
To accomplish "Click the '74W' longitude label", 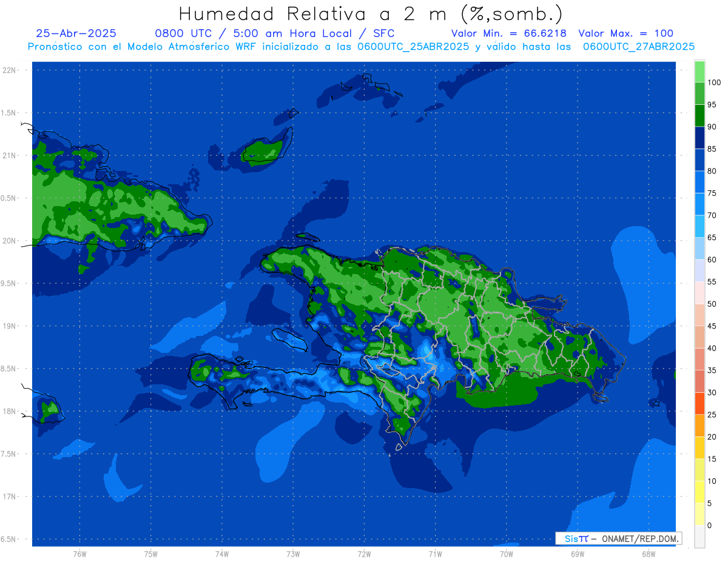I will [x=222, y=553].
